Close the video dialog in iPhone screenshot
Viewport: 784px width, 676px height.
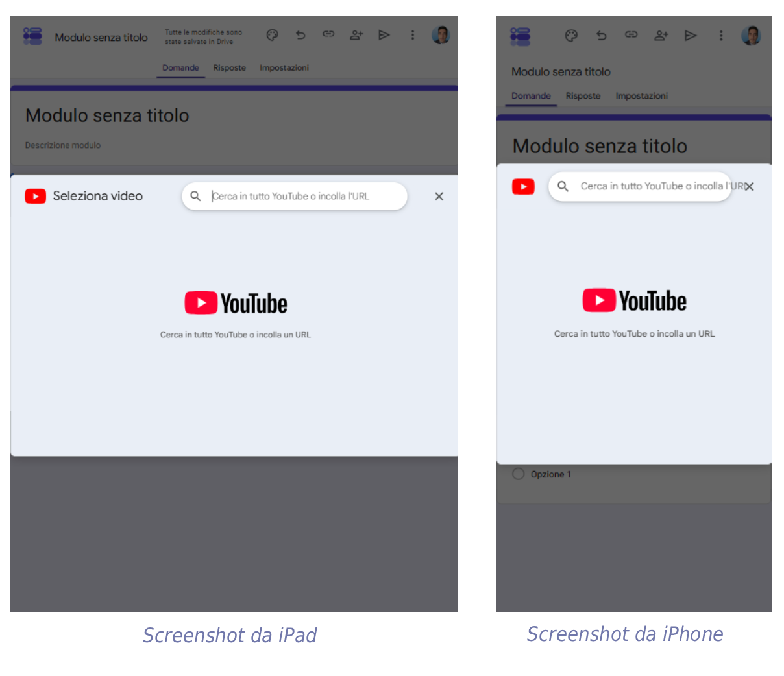750,187
